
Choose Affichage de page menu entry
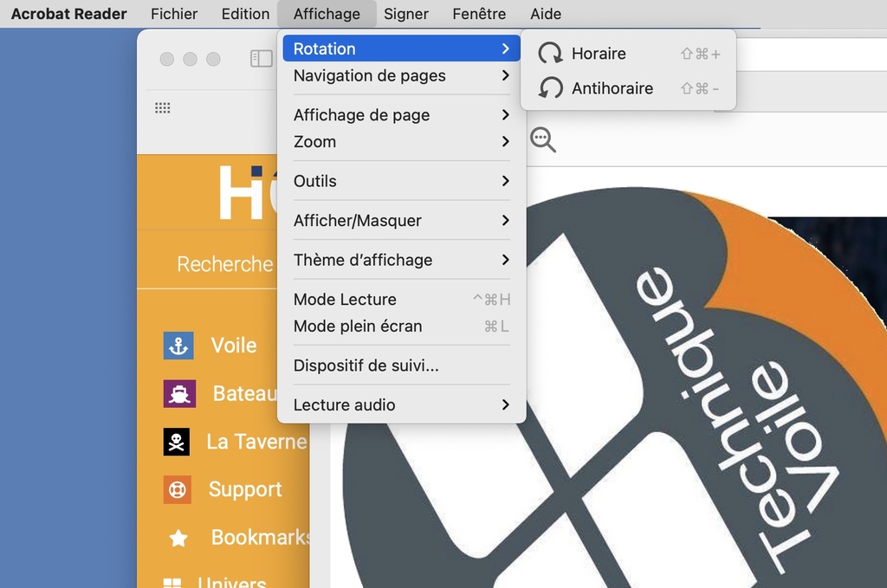(401, 115)
